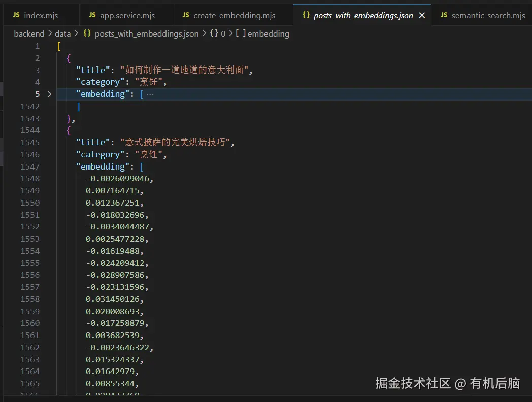532x402 pixels.
Task: Click the object braces icon before 0 in breadcrumb
Action: click(214, 33)
